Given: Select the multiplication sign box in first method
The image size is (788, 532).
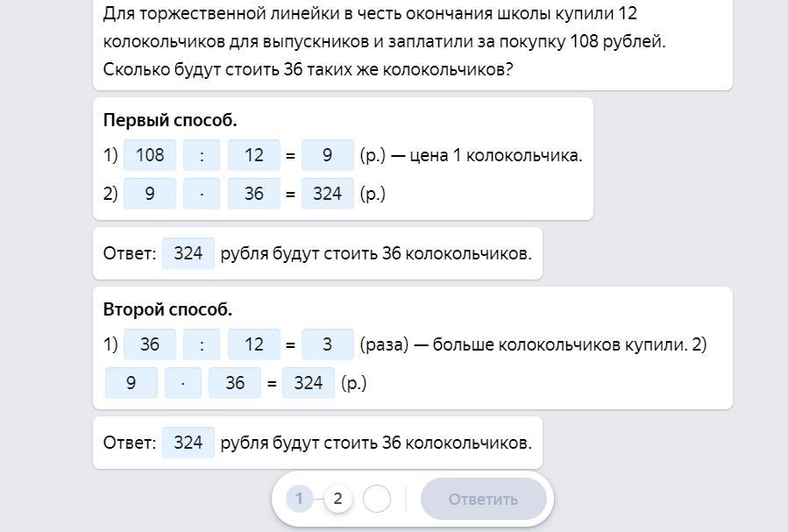Looking at the screenshot, I should click(x=202, y=194).
